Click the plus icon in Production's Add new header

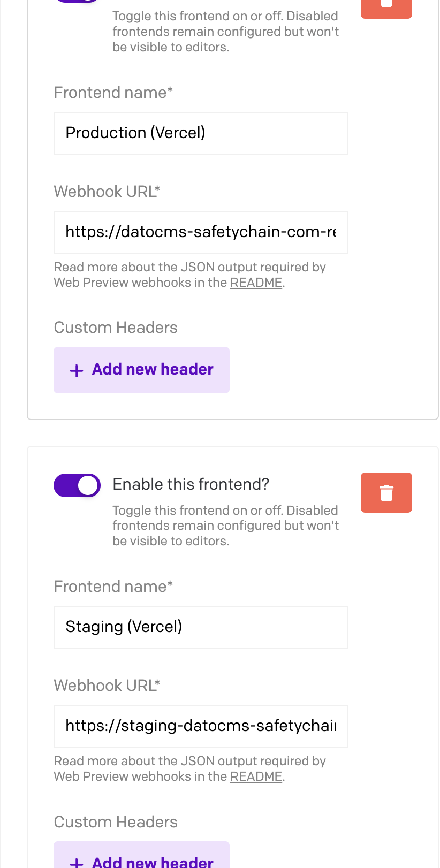[77, 370]
